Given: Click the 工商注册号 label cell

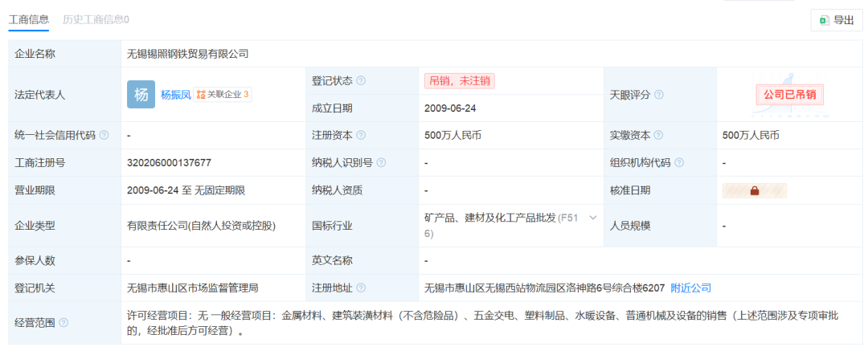Looking at the screenshot, I should [65, 163].
